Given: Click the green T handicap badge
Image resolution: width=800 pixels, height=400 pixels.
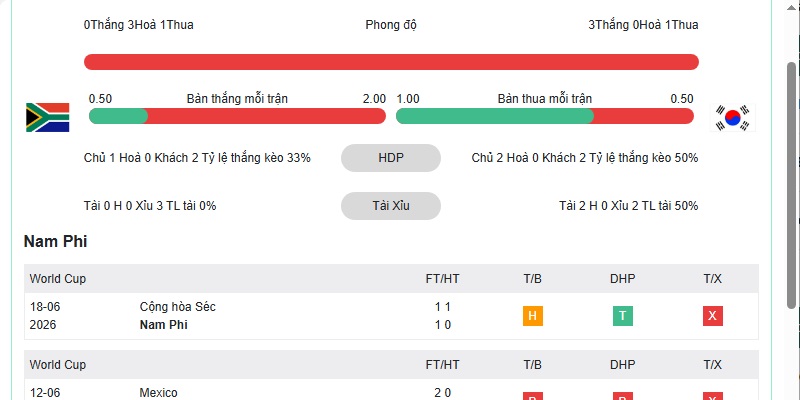Looking at the screenshot, I should [622, 316].
